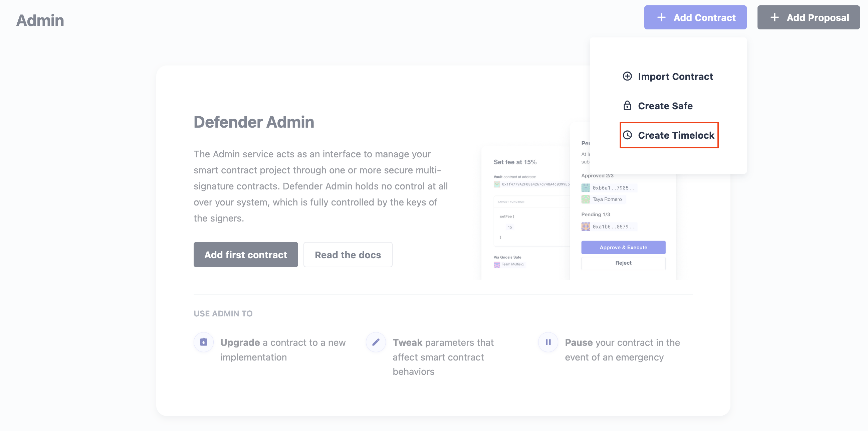Click the Add first contract button
This screenshot has height=431, width=868.
pyautogui.click(x=246, y=255)
